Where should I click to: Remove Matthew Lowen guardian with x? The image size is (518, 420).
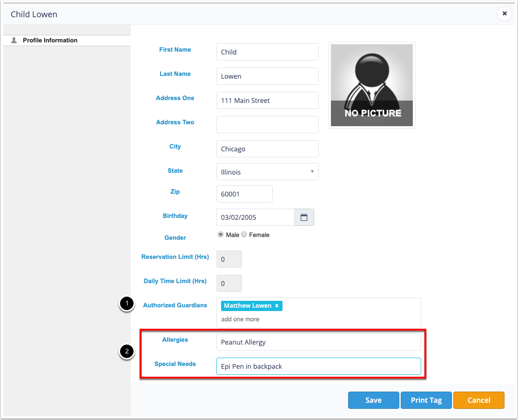pyautogui.click(x=277, y=305)
